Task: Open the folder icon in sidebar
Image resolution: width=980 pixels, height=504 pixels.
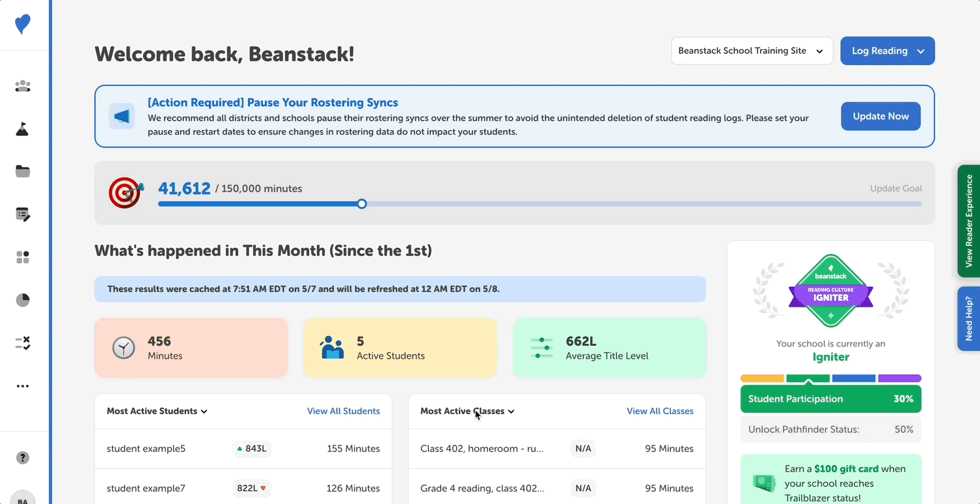Action: tap(23, 171)
